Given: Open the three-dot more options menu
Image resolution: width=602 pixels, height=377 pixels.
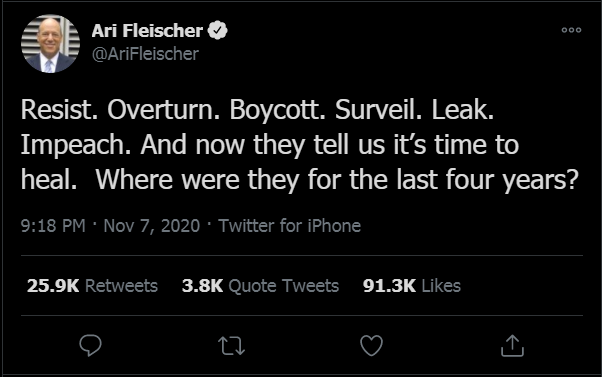Looking at the screenshot, I should pos(571,30).
